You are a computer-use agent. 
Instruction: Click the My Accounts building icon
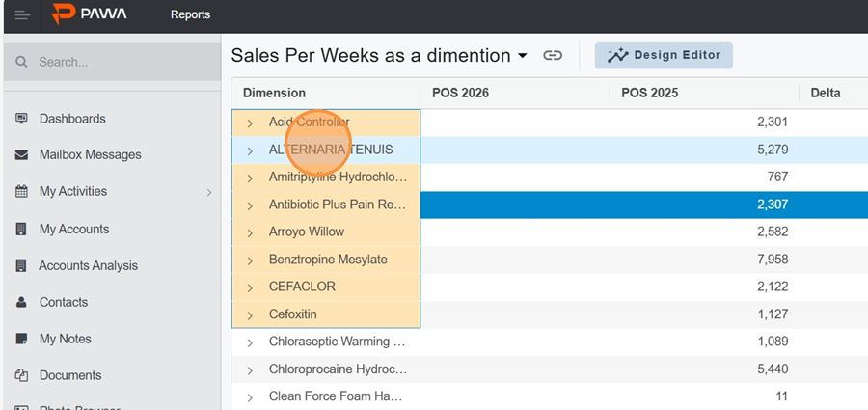(21, 230)
